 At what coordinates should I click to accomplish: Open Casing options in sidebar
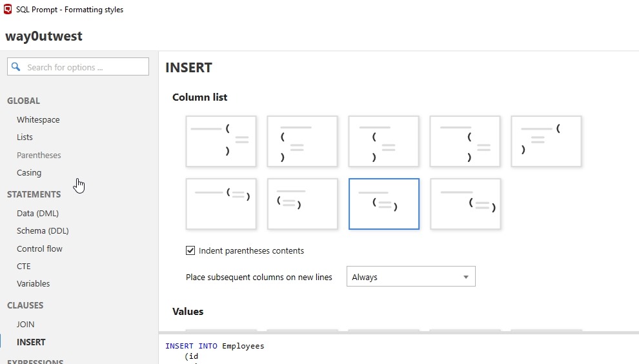29,172
